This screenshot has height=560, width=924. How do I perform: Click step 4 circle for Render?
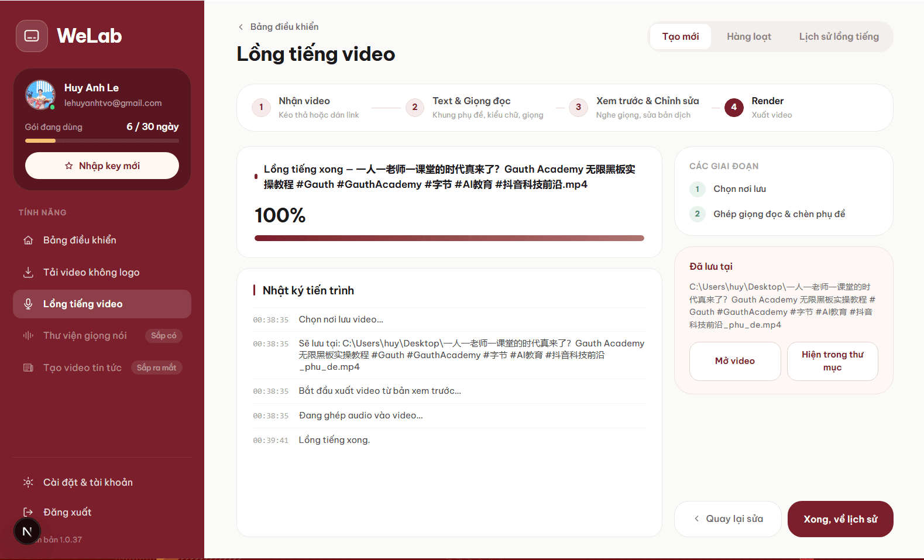(734, 107)
